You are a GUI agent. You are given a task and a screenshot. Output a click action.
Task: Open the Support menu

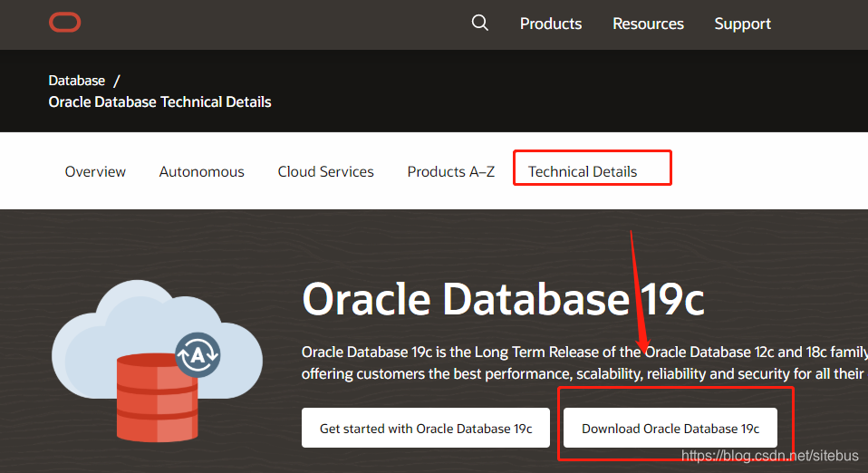tap(742, 24)
